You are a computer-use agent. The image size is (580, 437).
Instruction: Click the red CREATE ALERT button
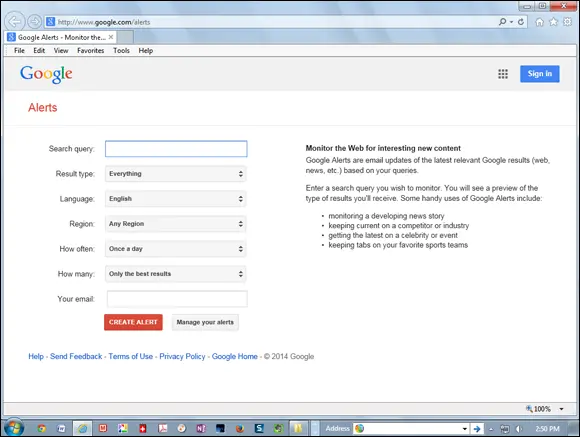pos(133,322)
